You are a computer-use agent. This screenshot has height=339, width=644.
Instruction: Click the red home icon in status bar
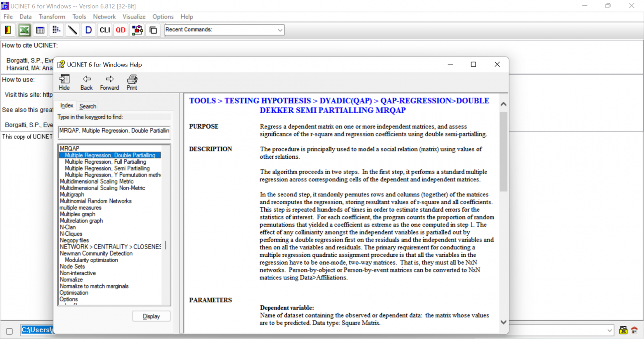coord(635,330)
